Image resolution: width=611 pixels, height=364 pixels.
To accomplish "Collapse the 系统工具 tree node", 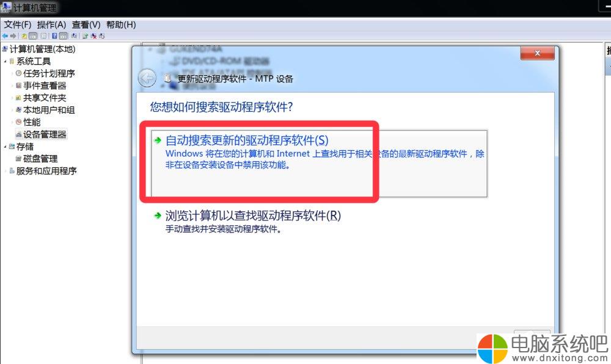I will click(x=5, y=61).
